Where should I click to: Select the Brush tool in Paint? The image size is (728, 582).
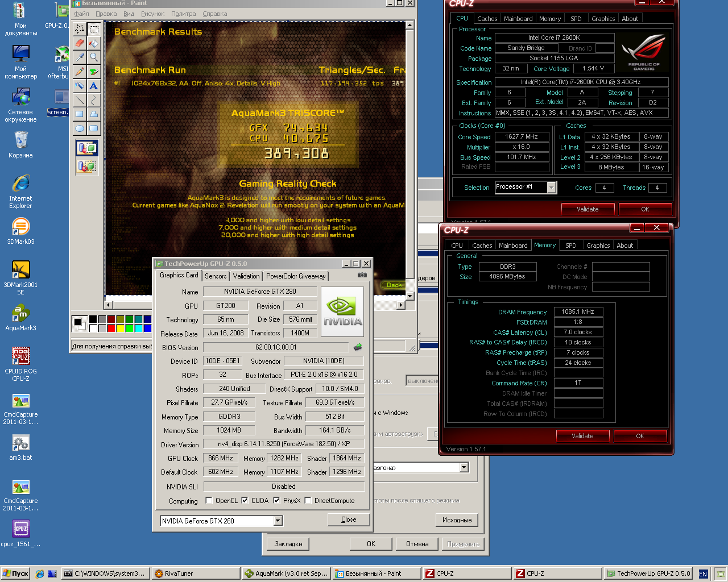pos(94,71)
